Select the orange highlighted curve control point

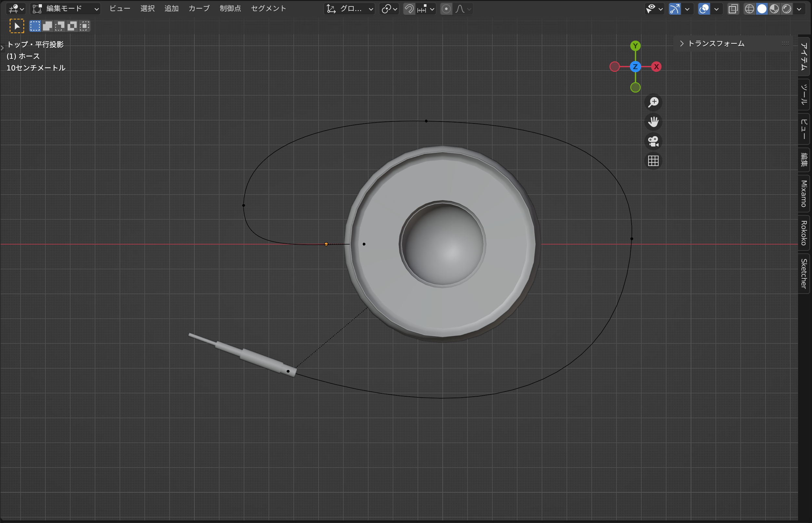click(326, 244)
